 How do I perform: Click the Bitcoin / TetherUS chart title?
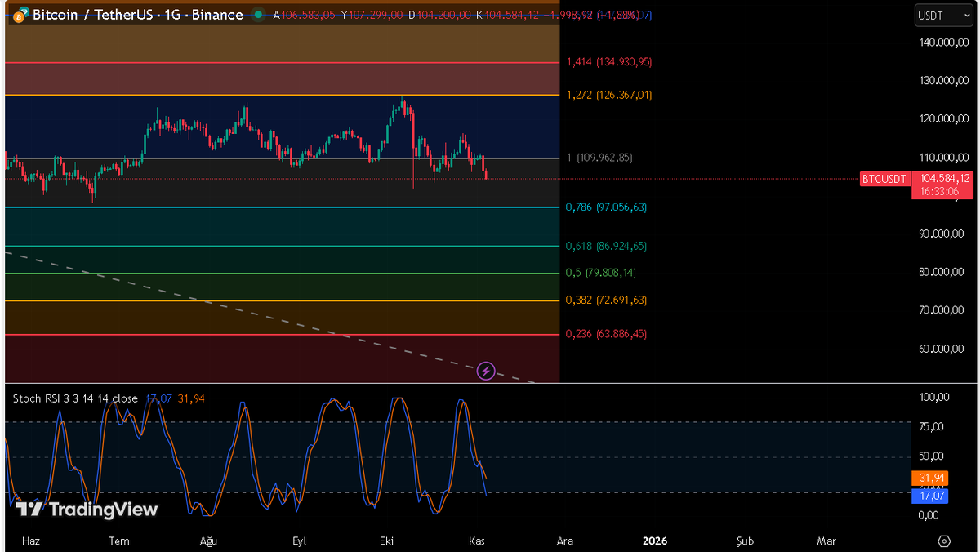coord(137,15)
